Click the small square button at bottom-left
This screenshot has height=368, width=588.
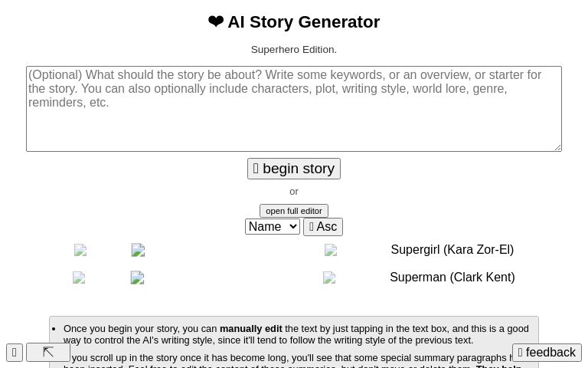(x=15, y=353)
